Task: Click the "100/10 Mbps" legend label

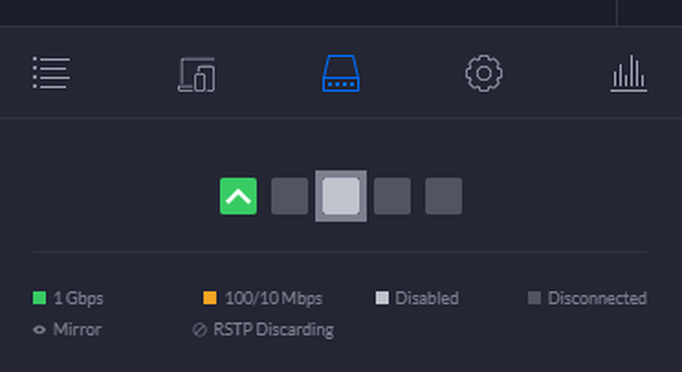Action: click(x=274, y=298)
